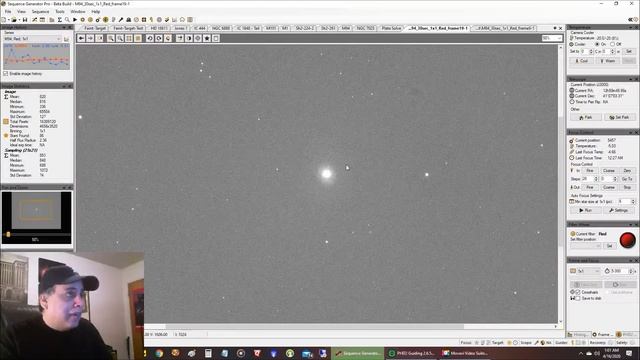Click the Set Park button
Image resolution: width=640 pixels, height=360 pixels.
click(620, 117)
